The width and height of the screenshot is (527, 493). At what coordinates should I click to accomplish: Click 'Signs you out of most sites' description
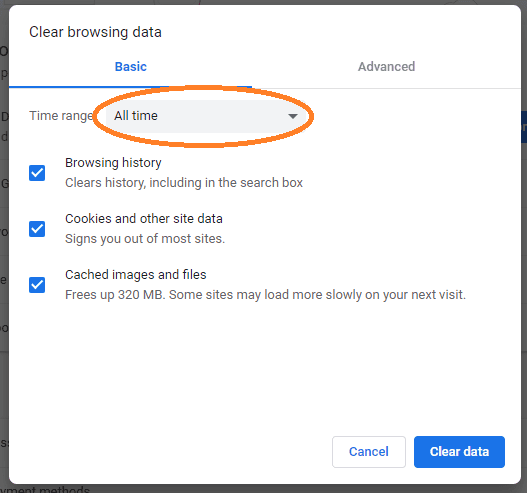coord(145,239)
